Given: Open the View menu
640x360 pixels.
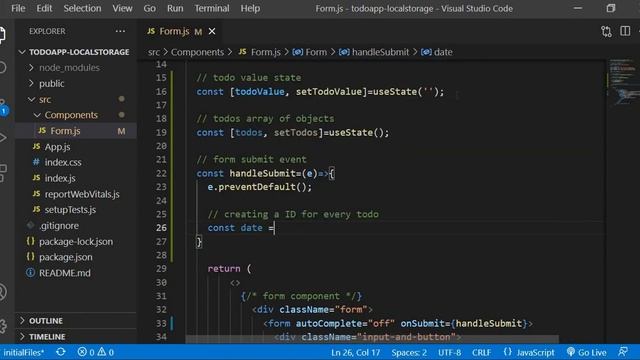Looking at the screenshot, I should (122, 8).
